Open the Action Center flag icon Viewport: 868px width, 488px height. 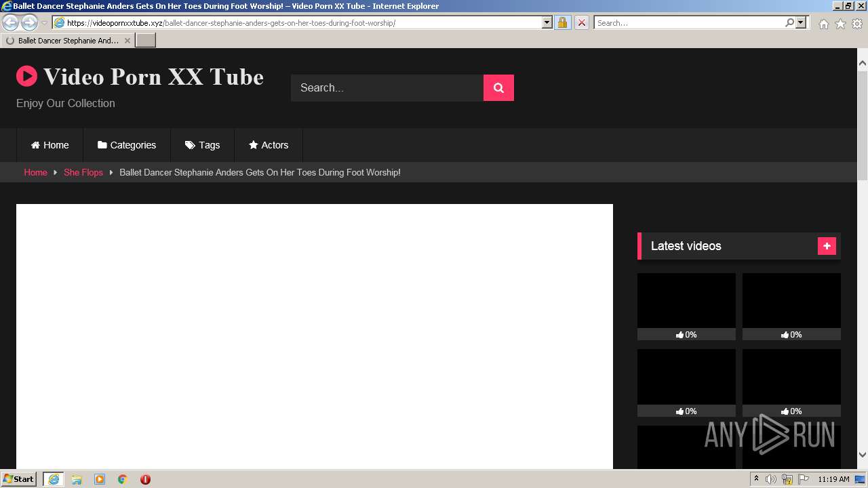(x=804, y=479)
